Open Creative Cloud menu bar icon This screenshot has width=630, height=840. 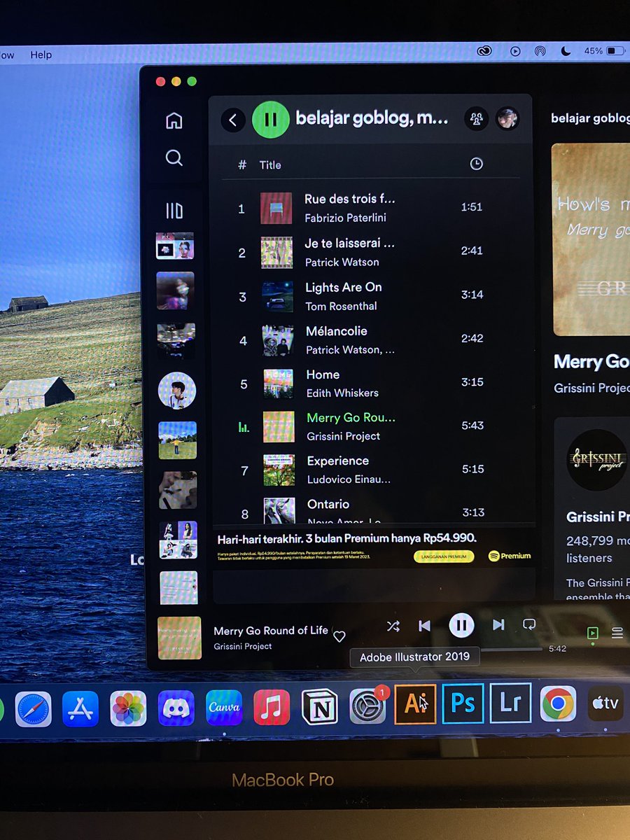tap(485, 50)
